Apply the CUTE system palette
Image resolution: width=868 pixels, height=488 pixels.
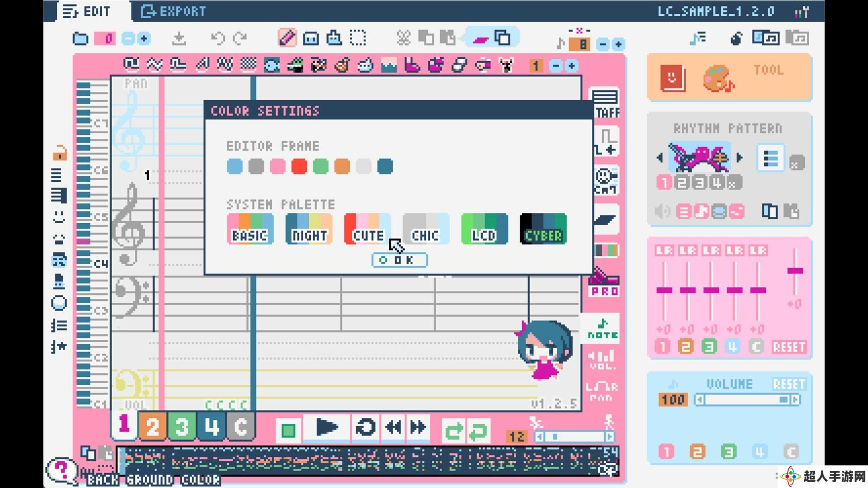368,229
